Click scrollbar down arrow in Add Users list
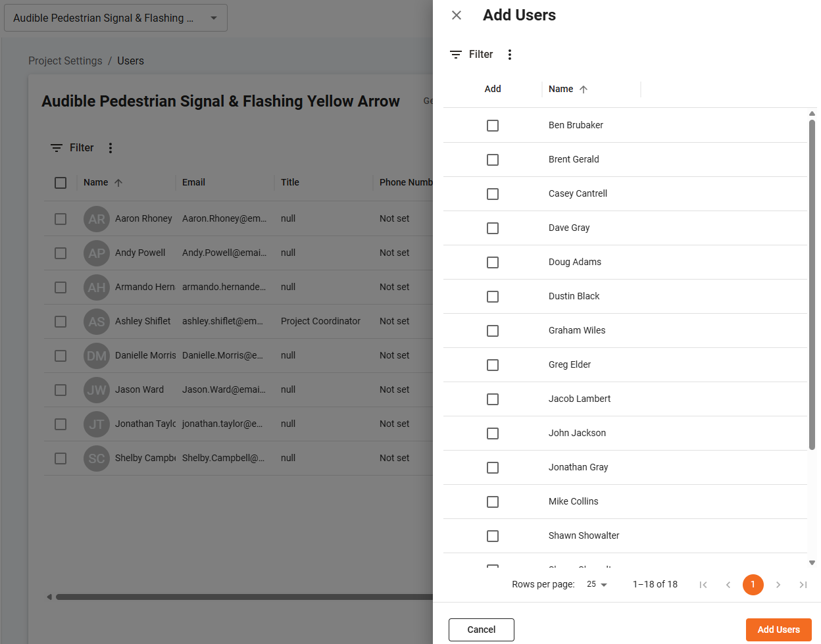 [812, 563]
